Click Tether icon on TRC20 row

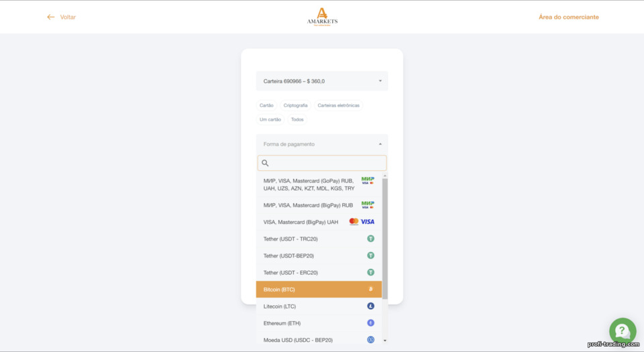click(x=370, y=239)
